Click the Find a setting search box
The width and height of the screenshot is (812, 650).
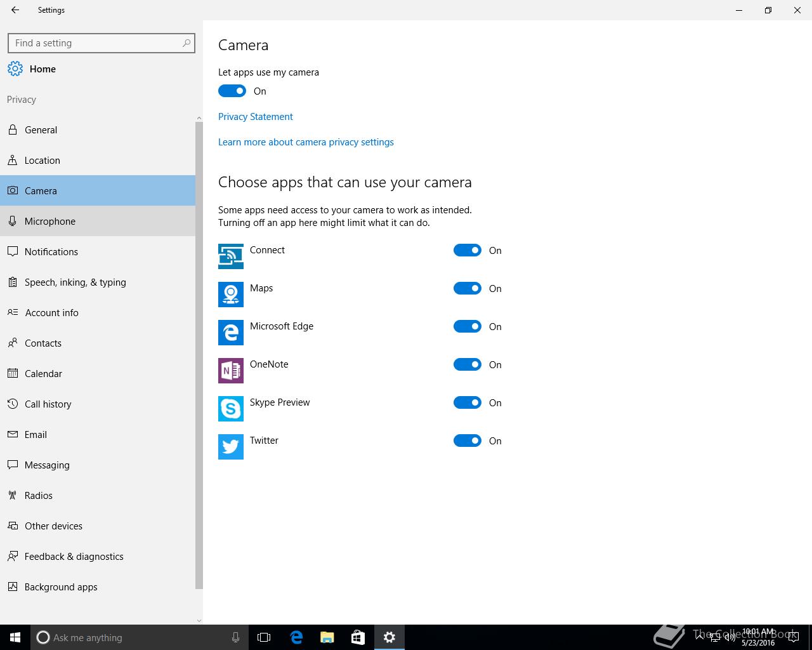point(95,43)
